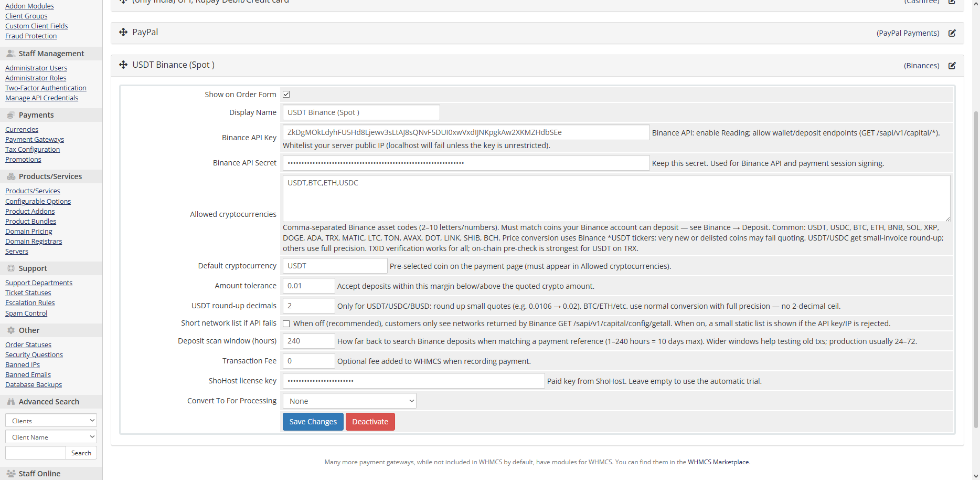Image resolution: width=980 pixels, height=480 pixels.
Task: Open Two-Factor Authentication link
Action: click(46, 88)
